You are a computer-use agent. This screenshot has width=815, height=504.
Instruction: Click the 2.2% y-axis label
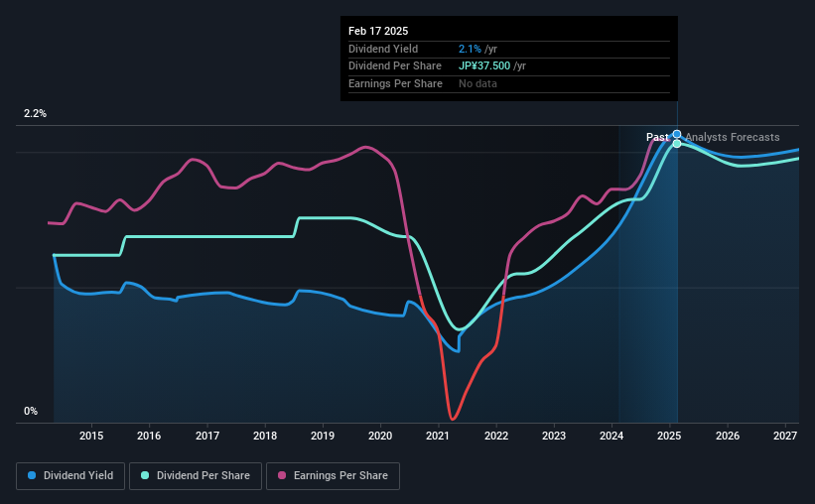tap(35, 113)
